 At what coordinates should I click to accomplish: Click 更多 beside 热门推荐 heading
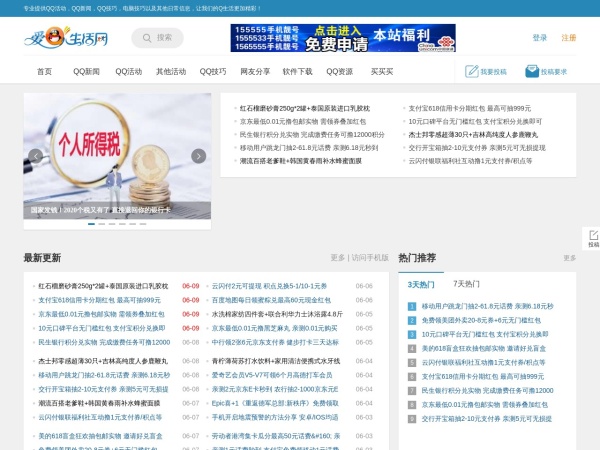coord(570,258)
